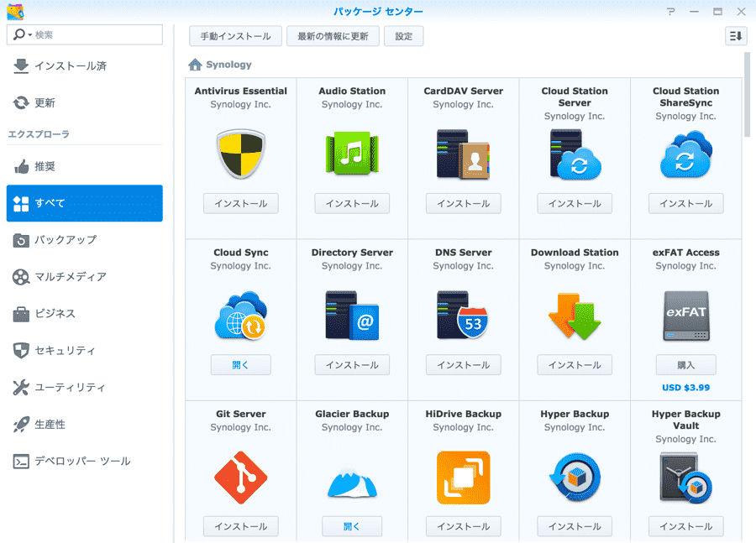Select the 生産性 category

tap(84, 424)
